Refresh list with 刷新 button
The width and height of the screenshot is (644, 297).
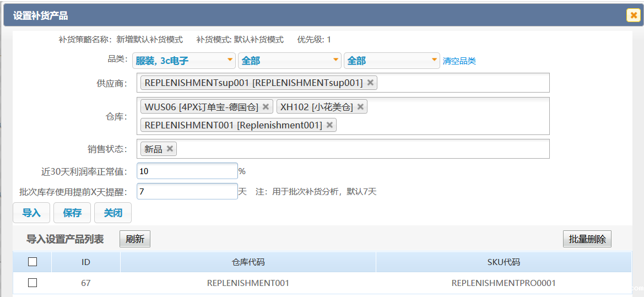click(135, 239)
